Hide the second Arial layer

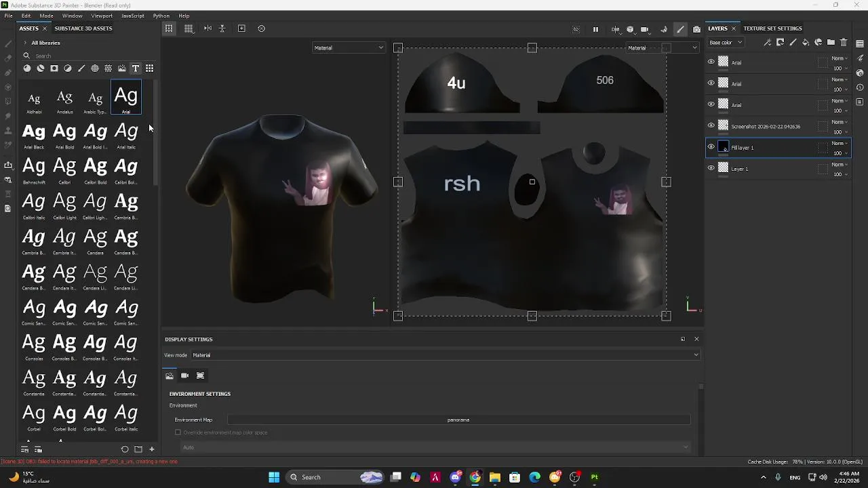711,83
